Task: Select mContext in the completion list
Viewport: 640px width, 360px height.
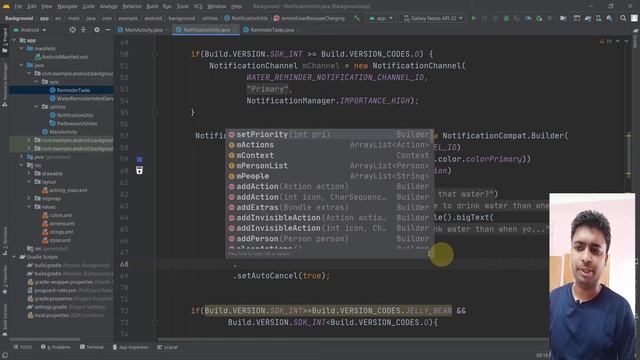Action: coord(329,155)
